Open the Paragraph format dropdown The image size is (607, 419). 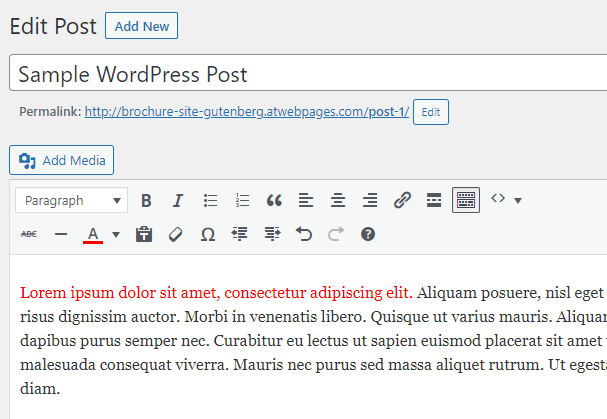point(72,200)
